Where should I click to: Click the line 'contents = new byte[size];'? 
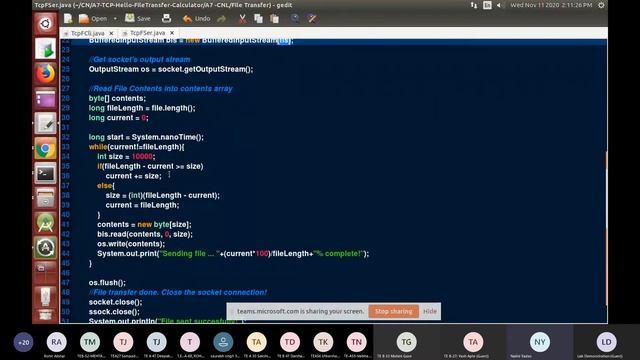144,224
